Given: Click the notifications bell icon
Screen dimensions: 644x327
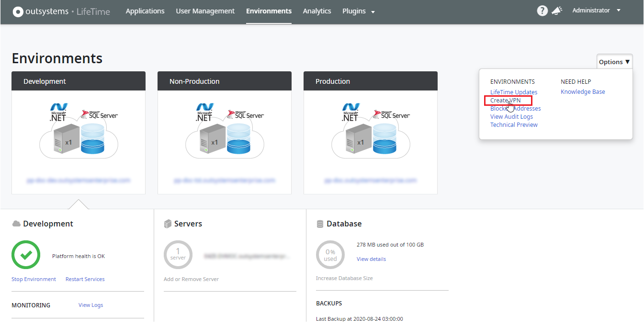Looking at the screenshot, I should coord(557,10).
